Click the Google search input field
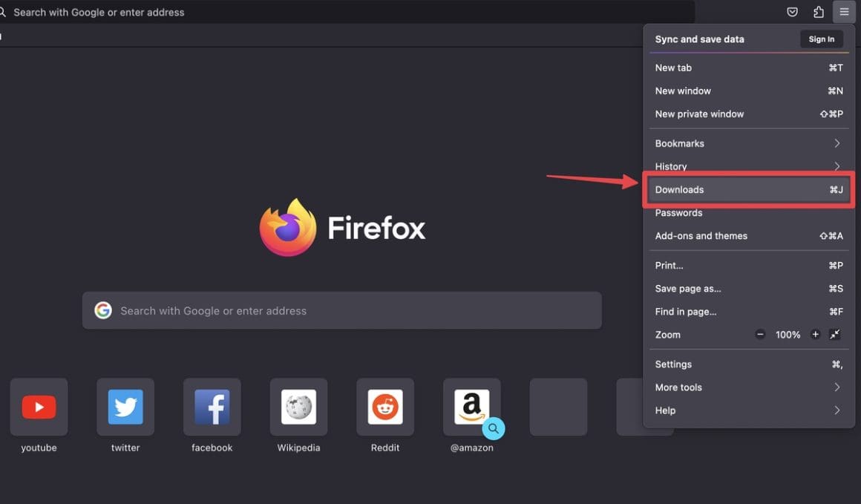Viewport: 861px width, 504px height. point(341,310)
